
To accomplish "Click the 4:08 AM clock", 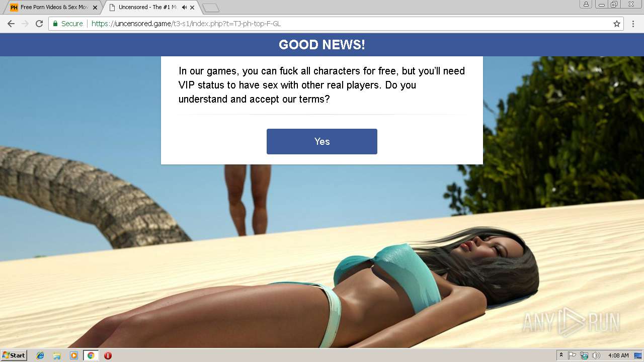I will [618, 355].
